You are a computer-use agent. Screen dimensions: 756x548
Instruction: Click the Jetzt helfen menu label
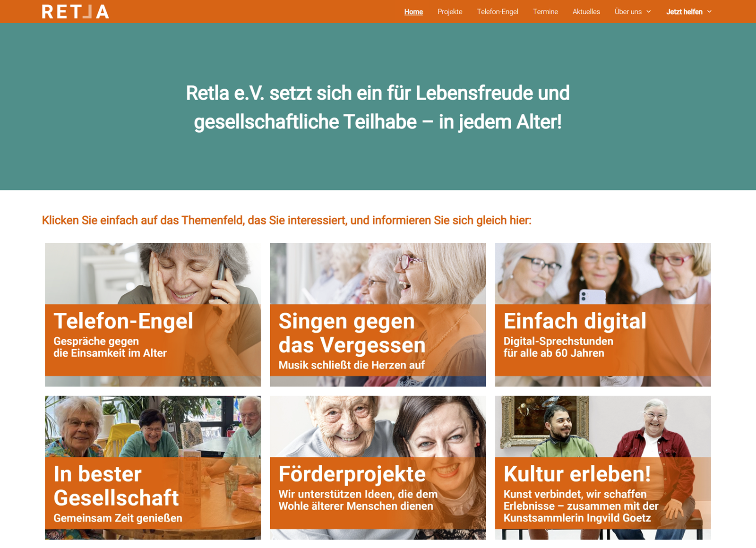coord(684,12)
